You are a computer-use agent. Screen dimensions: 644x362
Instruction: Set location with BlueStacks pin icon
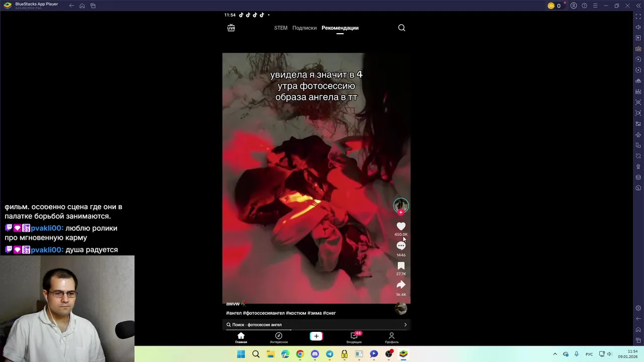[638, 166]
